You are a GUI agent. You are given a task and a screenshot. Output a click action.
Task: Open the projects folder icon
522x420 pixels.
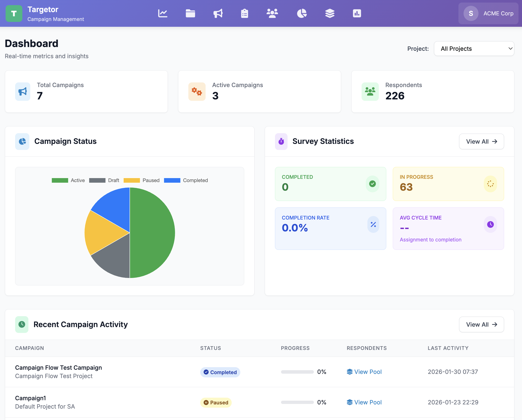coord(190,13)
